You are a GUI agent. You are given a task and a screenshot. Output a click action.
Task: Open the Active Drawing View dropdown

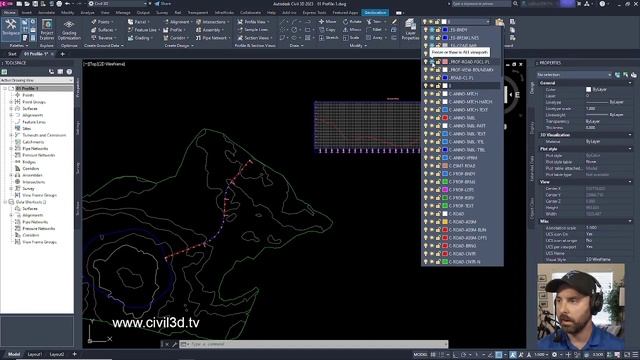37,80
